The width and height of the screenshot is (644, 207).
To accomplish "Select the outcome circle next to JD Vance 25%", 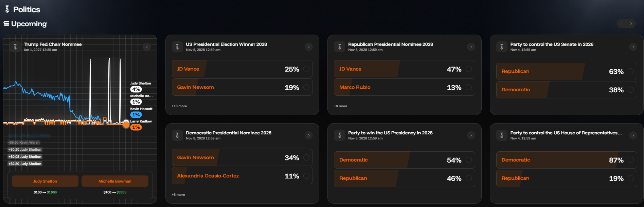I will (x=306, y=69).
